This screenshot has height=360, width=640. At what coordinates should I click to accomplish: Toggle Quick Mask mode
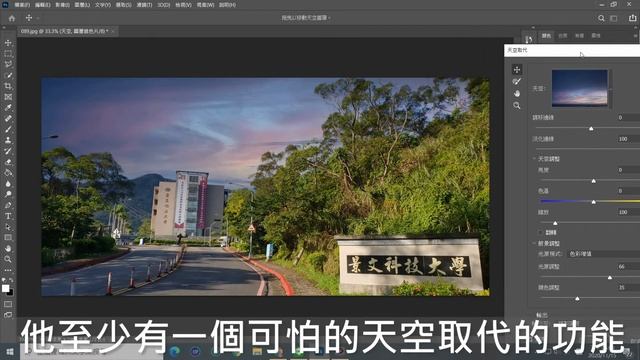pos(8,304)
